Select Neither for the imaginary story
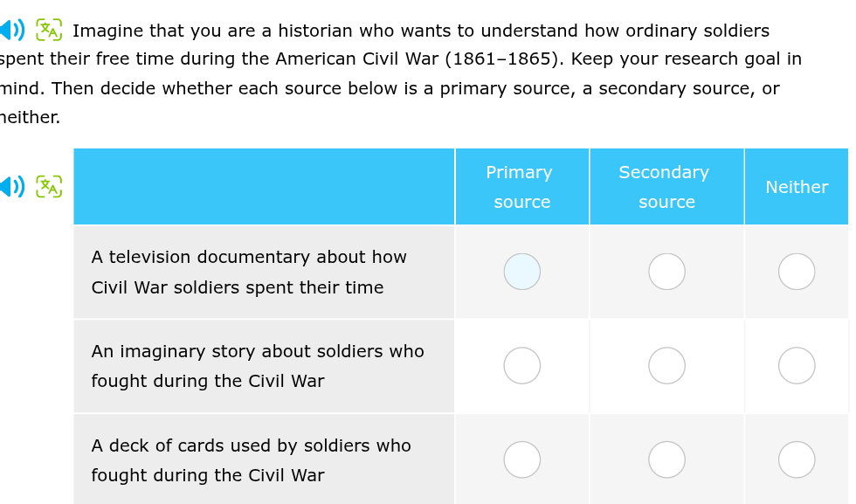The image size is (856, 504). [797, 366]
